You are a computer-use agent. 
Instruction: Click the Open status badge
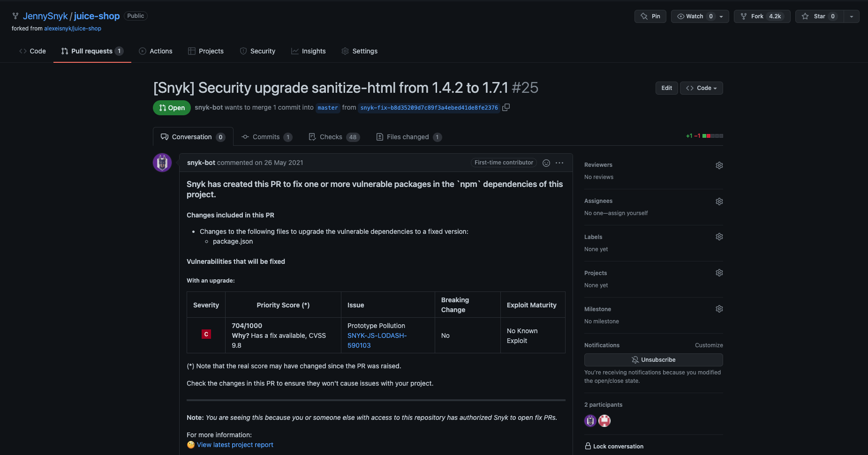pos(172,108)
